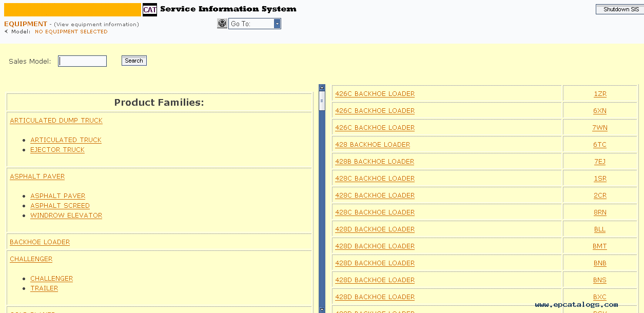Choose the WINDROW ELEVATOR link
Screen dimensions: 644x313
tap(66, 216)
